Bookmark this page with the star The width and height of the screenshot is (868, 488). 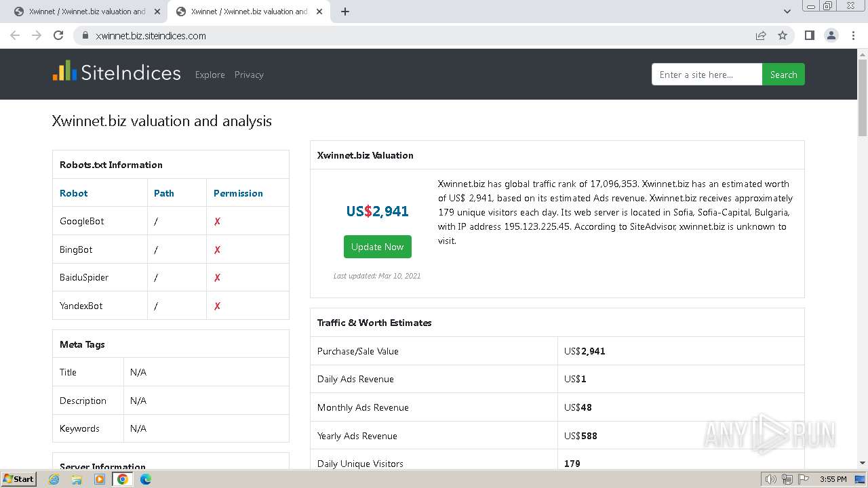(783, 35)
